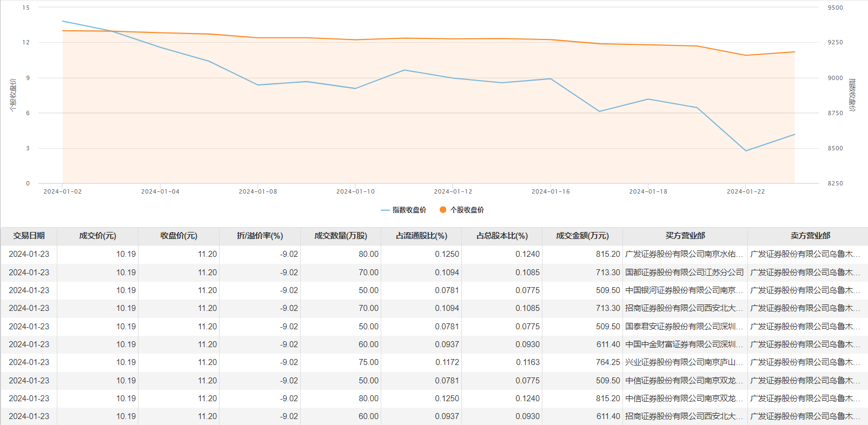This screenshot has height=425, width=868.
Task: Select the 2024-01-04 x-axis date label
Action: tap(160, 191)
